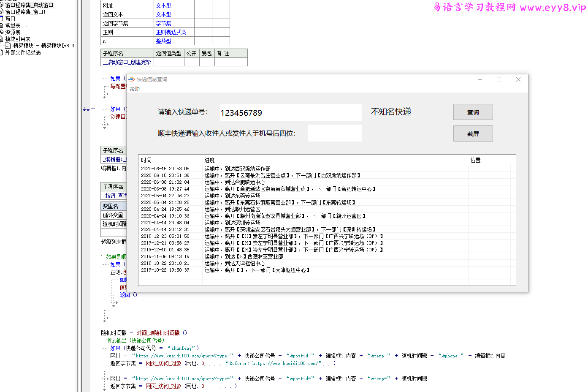Click the 精易模块 module file icon
Viewport: 588px width, 392px height.
click(8, 46)
